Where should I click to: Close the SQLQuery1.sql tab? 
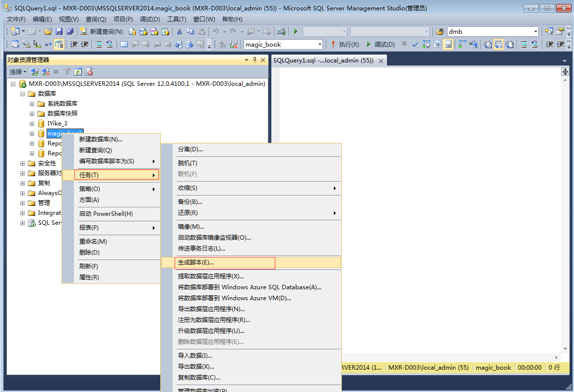click(381, 61)
